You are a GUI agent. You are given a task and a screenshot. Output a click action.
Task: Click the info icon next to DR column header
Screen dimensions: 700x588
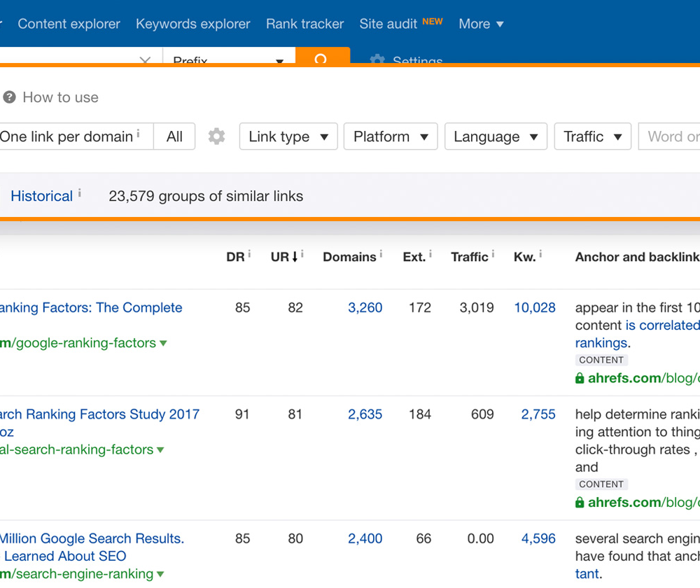(249, 254)
